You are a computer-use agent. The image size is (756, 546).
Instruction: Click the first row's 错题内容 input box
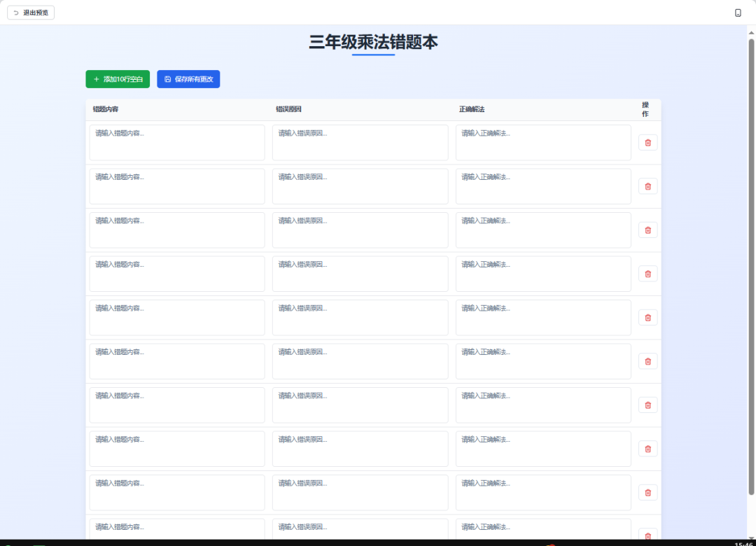176,142
